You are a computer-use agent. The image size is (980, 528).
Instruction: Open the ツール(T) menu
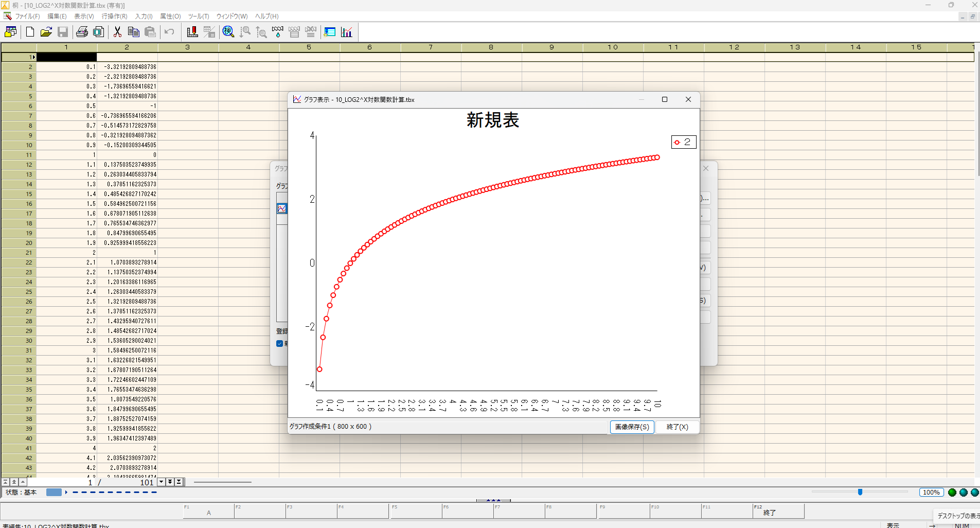click(198, 16)
